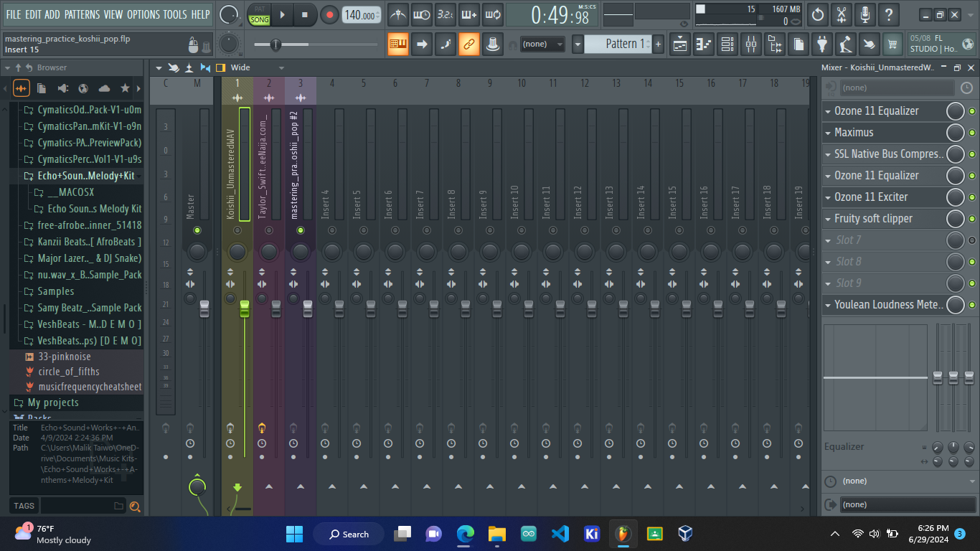Toggle the Maximus effect enable light
Screen dimensions: 980x551
point(972,133)
